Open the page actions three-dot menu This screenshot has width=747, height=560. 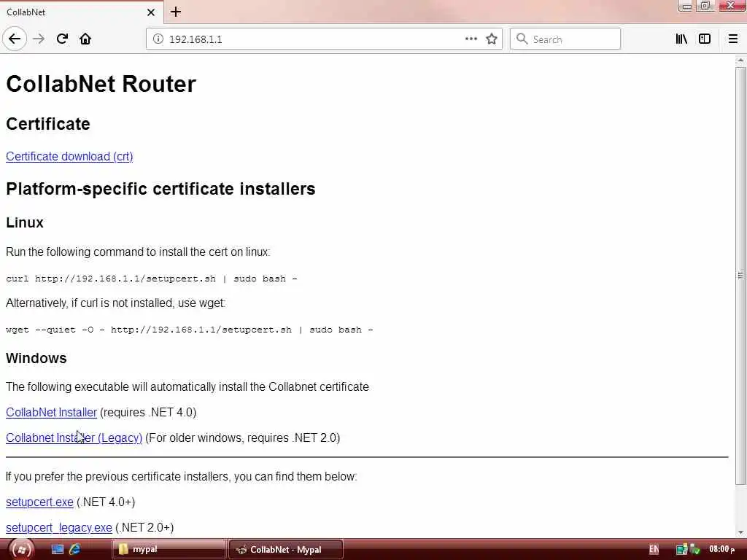coord(471,39)
